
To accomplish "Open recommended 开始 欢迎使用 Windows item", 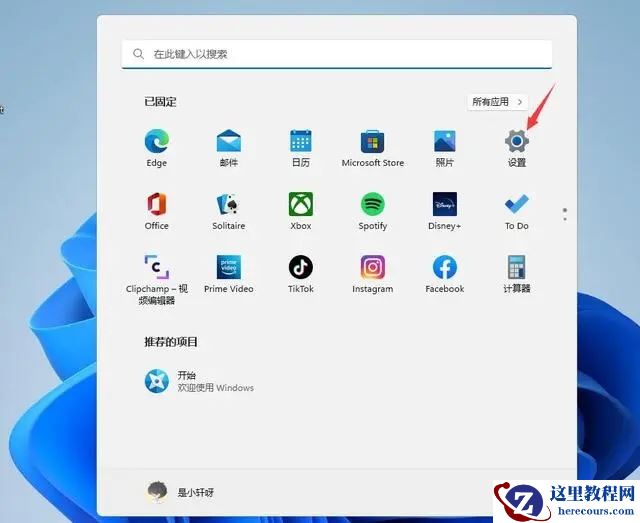I will pyautogui.click(x=199, y=381).
